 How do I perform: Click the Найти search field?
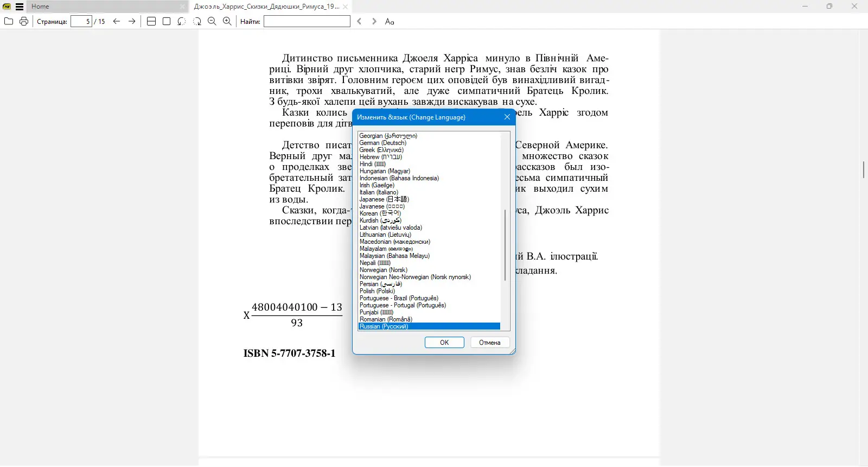tap(307, 21)
